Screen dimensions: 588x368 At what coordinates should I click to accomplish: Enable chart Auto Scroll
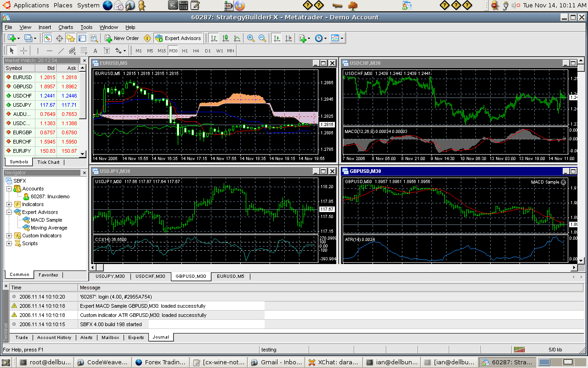[277, 38]
